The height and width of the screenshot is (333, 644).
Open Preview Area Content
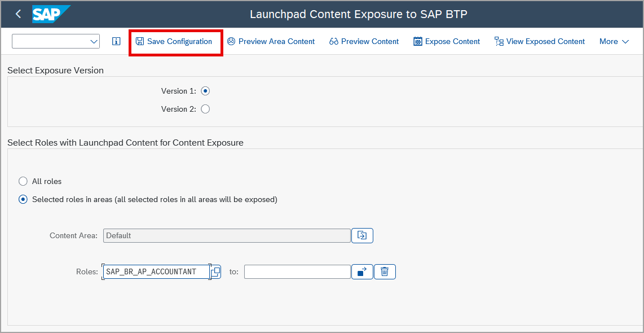pyautogui.click(x=271, y=42)
